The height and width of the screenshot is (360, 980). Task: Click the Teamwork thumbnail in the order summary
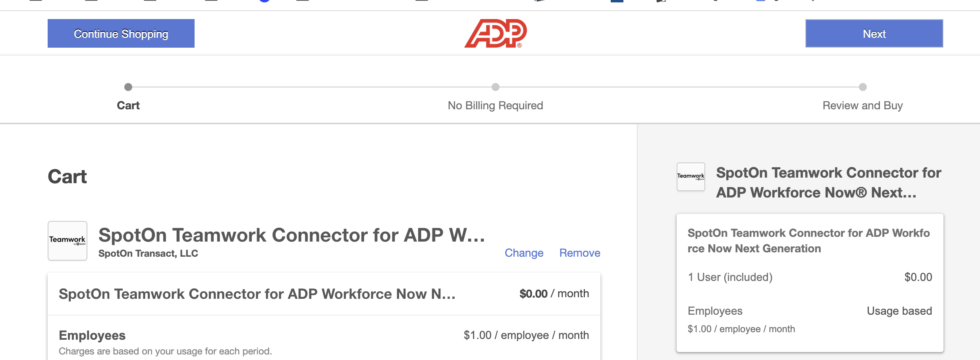tap(691, 176)
